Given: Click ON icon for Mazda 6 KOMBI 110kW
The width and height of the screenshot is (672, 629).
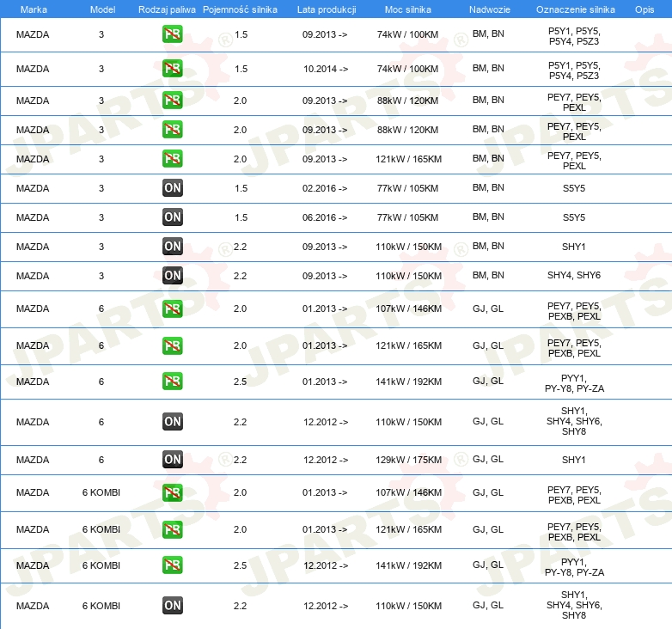Looking at the screenshot, I should 172,606.
